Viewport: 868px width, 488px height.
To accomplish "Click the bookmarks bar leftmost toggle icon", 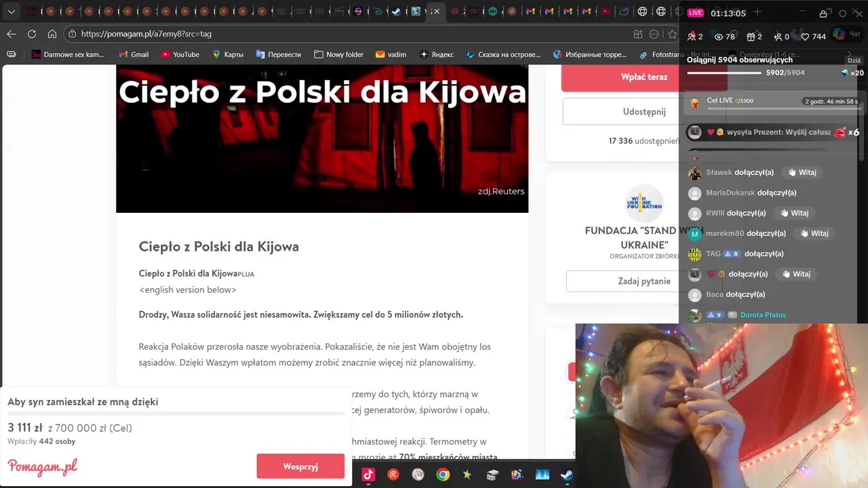I will coord(11,54).
